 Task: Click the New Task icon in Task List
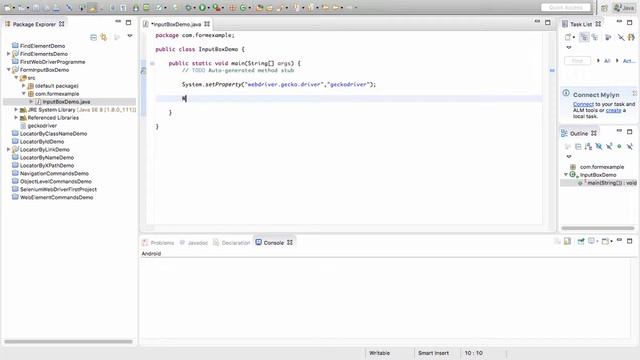(x=568, y=37)
